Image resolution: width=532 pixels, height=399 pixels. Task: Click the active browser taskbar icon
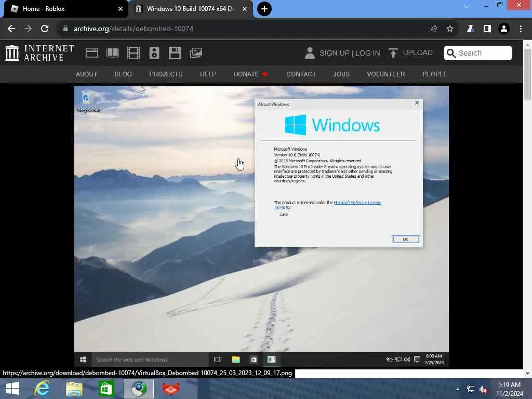[138, 389]
